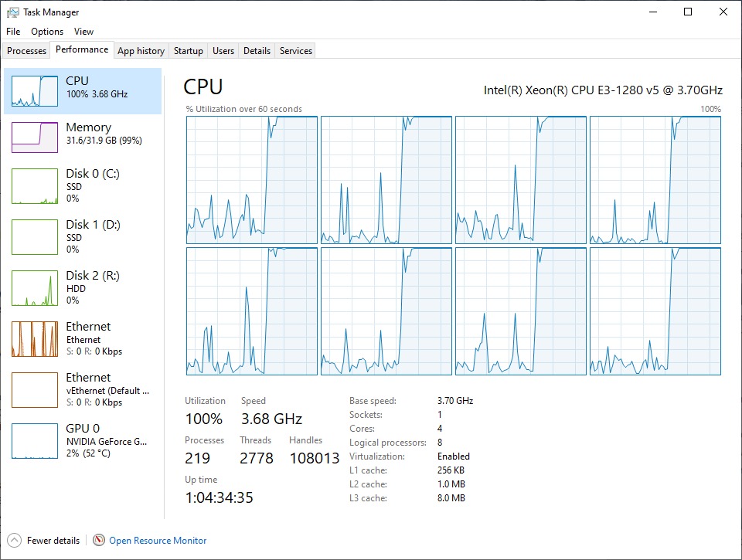Go to the Services tab

click(296, 51)
